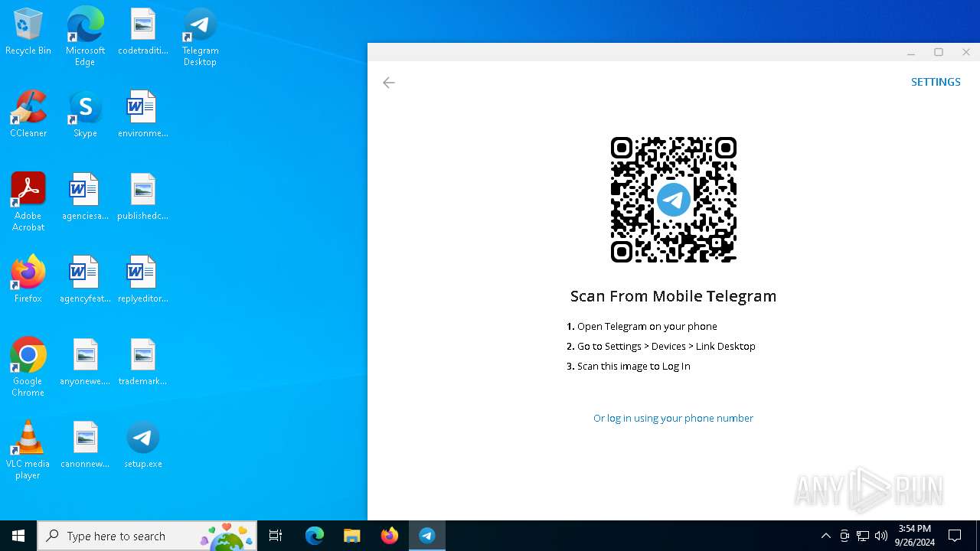Open Firefox from the taskbar
Screen dimensions: 980x551
(x=390, y=536)
